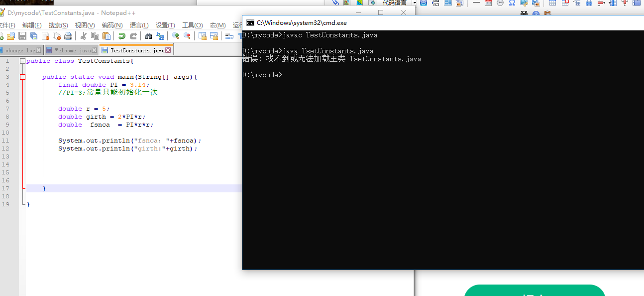Zoom in using the magnifier plus icon
The image size is (644, 296).
point(175,36)
